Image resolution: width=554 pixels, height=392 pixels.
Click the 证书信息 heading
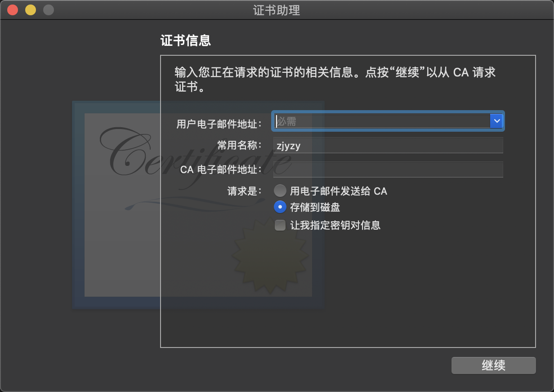[x=186, y=41]
